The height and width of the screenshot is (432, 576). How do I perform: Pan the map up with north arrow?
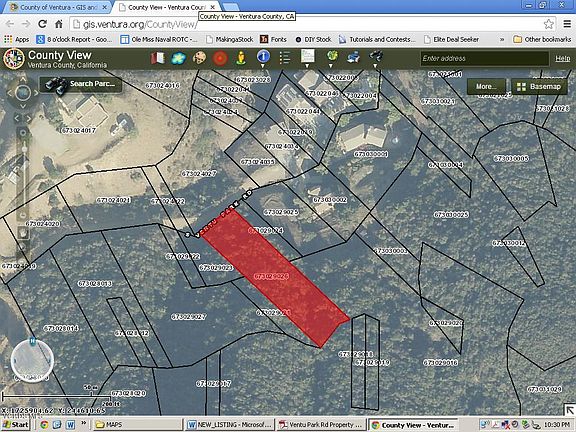(23, 79)
